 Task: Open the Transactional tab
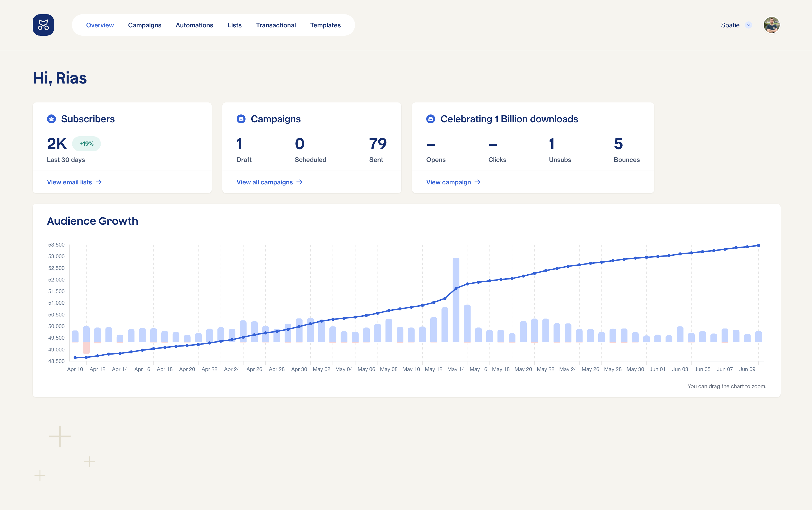[276, 25]
